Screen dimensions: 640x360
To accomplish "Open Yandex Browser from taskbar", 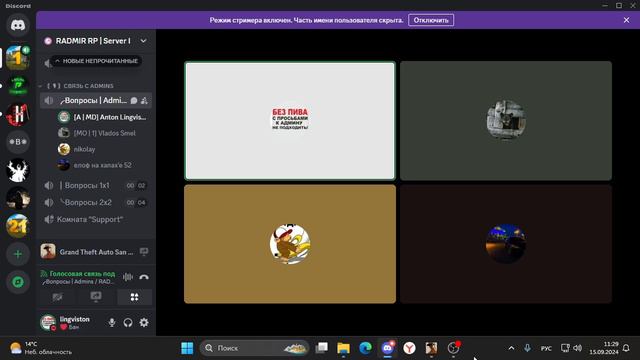I will (409, 348).
